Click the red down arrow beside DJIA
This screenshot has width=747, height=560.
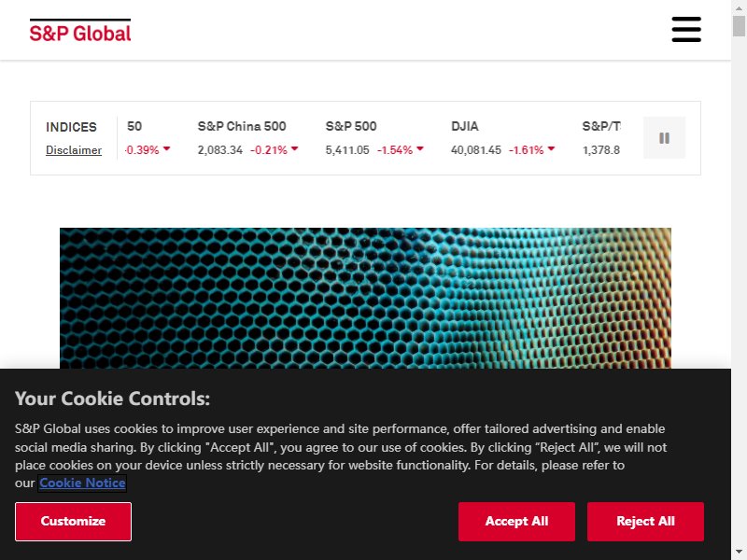[x=551, y=148]
